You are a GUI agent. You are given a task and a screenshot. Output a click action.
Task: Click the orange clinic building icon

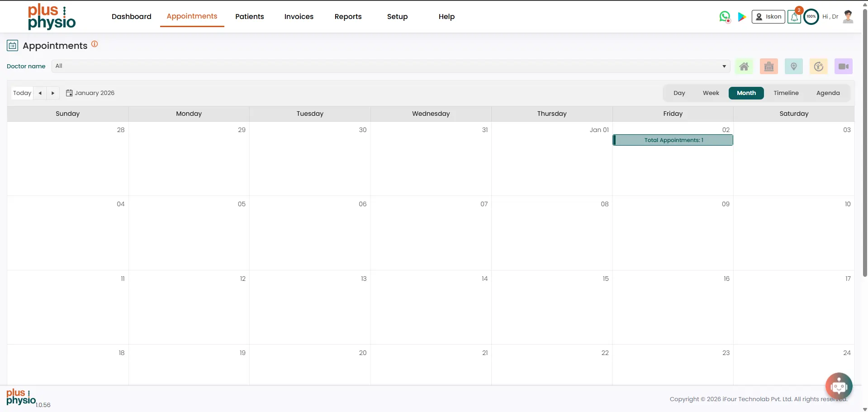tap(768, 66)
